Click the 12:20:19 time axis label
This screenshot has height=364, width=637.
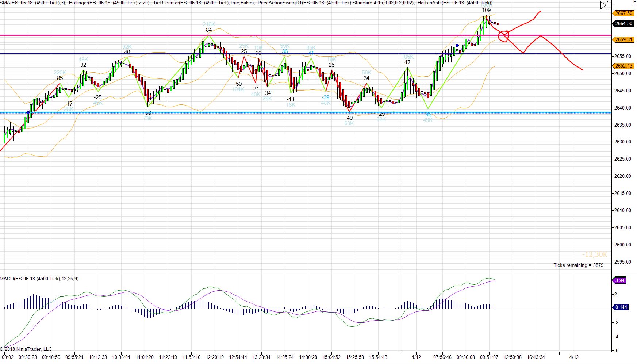pos(215,357)
